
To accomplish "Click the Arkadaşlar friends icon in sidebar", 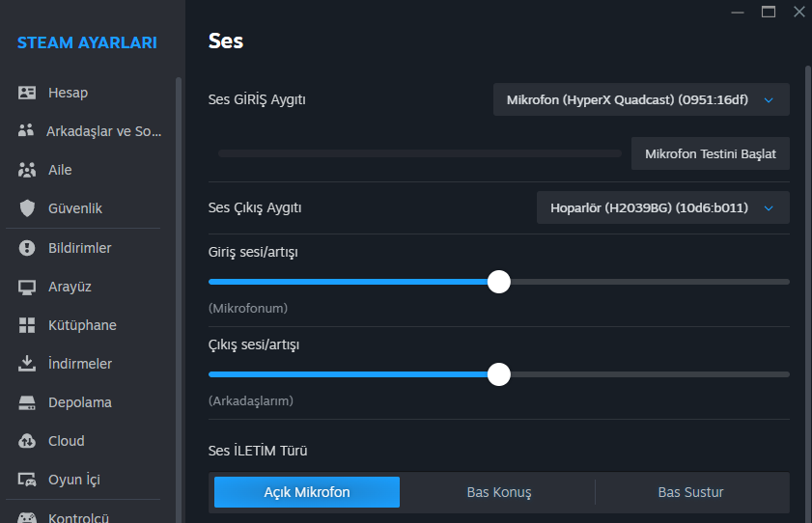I will (27, 131).
